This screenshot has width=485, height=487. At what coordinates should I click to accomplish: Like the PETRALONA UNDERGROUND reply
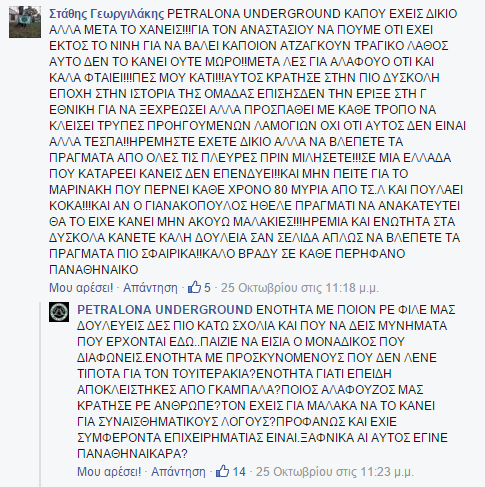tap(109, 472)
